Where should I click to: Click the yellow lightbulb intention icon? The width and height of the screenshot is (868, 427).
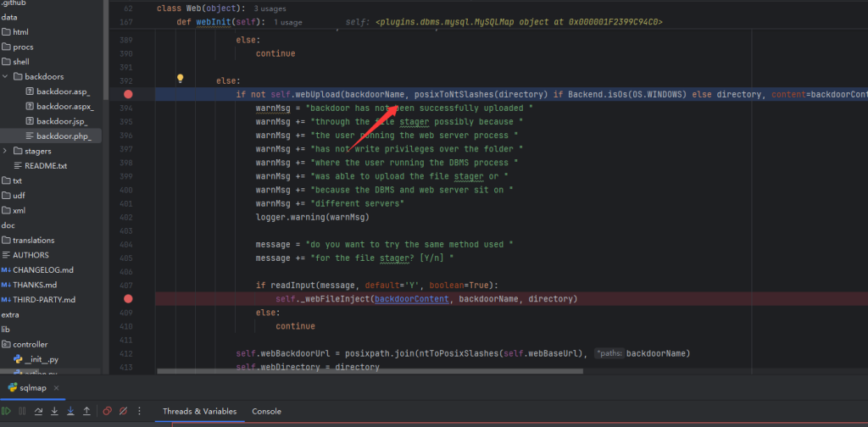(x=180, y=78)
